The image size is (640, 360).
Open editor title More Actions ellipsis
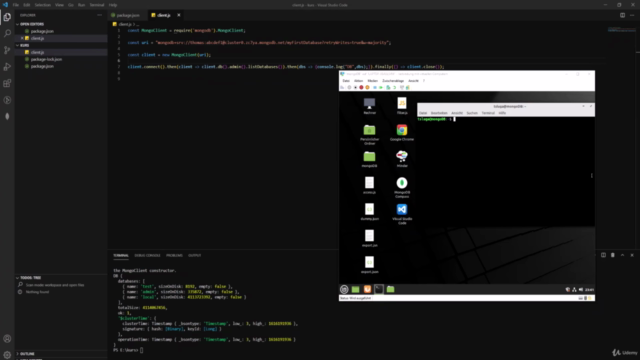click(632, 15)
